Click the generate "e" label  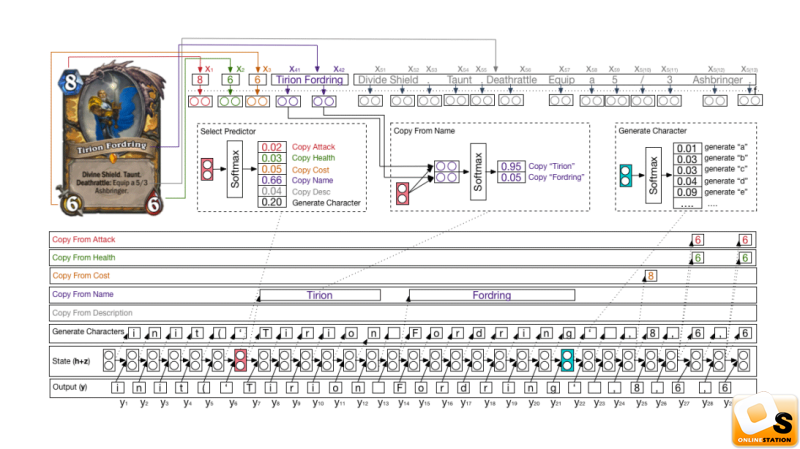(x=726, y=192)
